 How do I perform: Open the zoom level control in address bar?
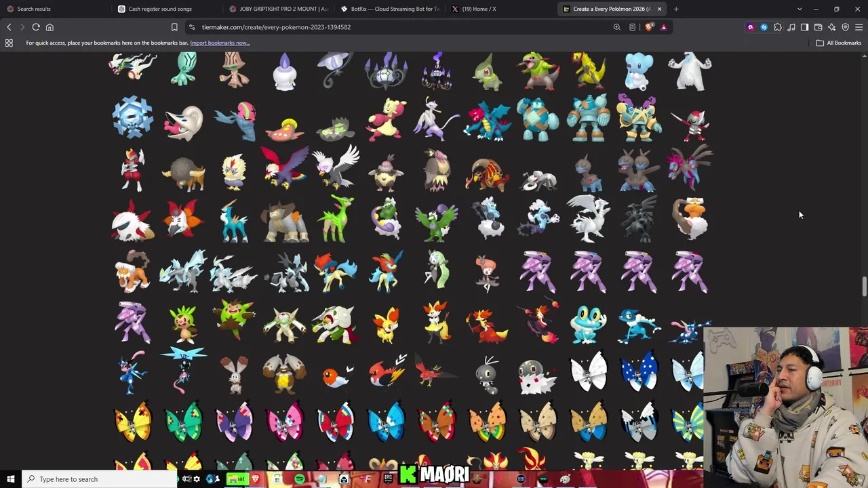[617, 27]
